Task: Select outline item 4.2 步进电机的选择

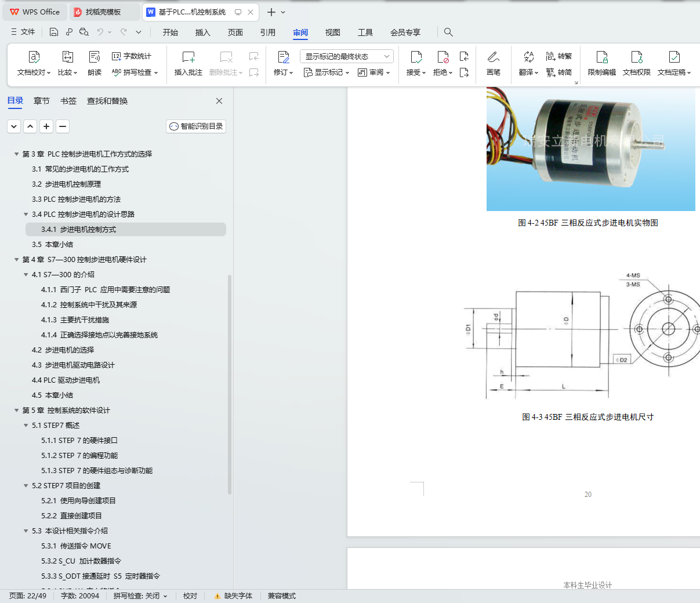Action: click(63, 350)
